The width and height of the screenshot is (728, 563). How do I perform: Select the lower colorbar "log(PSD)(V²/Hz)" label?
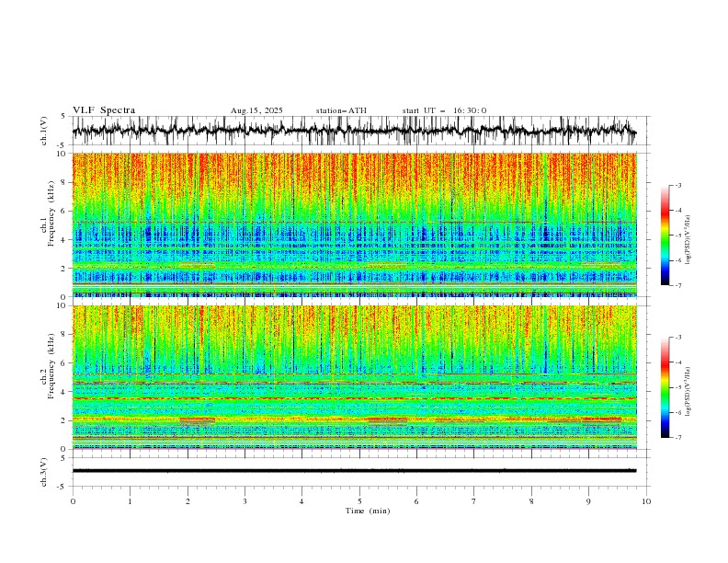pyautogui.click(x=688, y=392)
